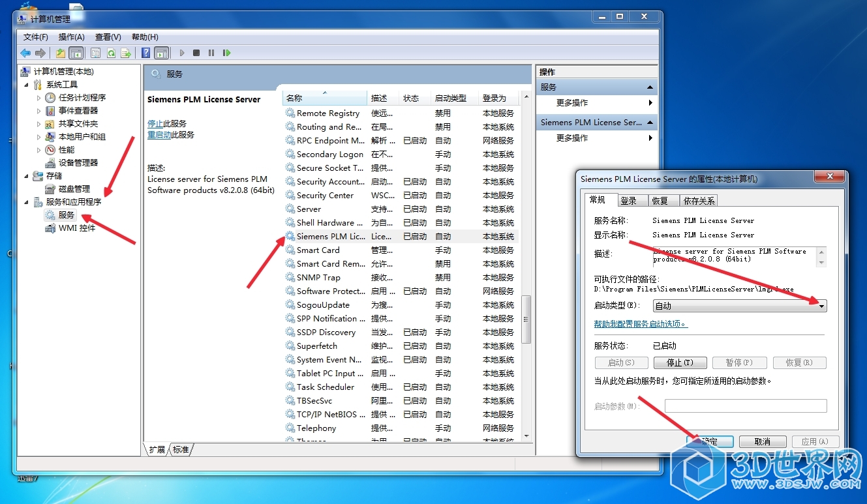867x504 pixels.
Task: Select 事件查看器 in the tree
Action: coord(78,111)
